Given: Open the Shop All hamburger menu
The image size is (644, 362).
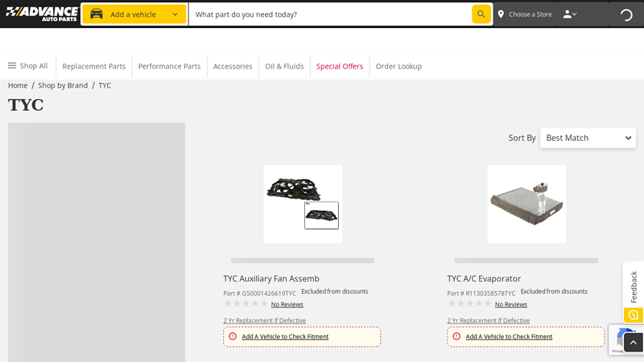Looking at the screenshot, I should coord(28,66).
